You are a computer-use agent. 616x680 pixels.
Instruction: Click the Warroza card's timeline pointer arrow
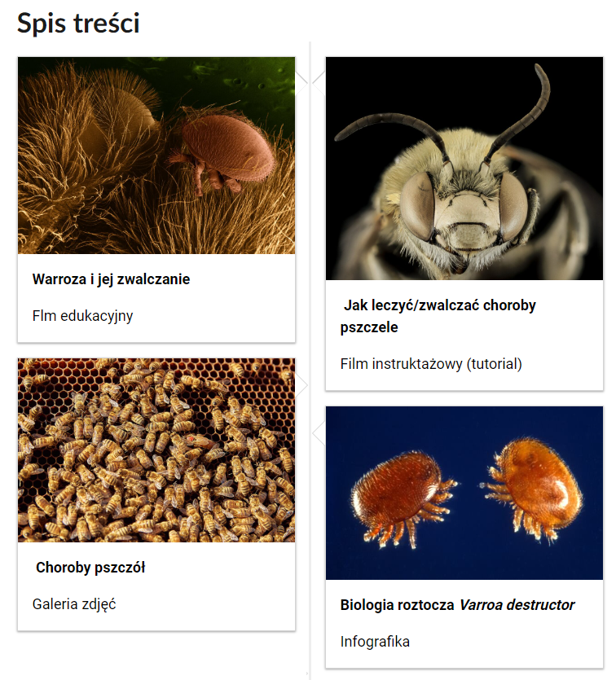coord(301,81)
